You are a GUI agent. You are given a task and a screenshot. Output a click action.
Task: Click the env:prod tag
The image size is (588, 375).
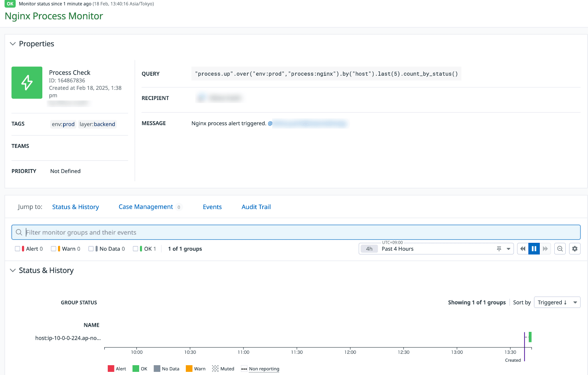pyautogui.click(x=63, y=124)
